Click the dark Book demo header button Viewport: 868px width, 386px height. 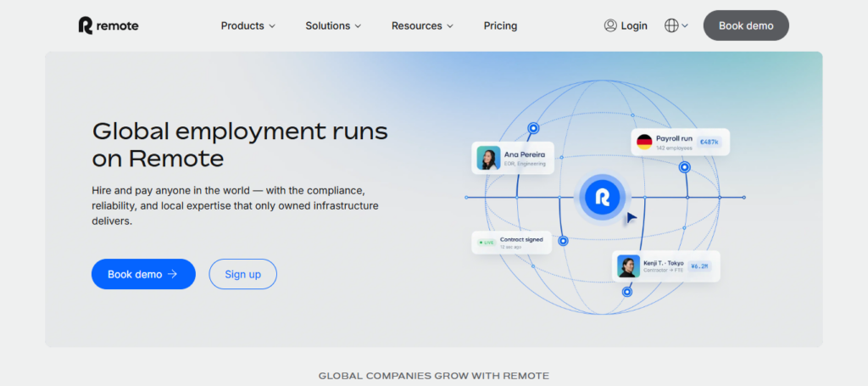click(746, 25)
